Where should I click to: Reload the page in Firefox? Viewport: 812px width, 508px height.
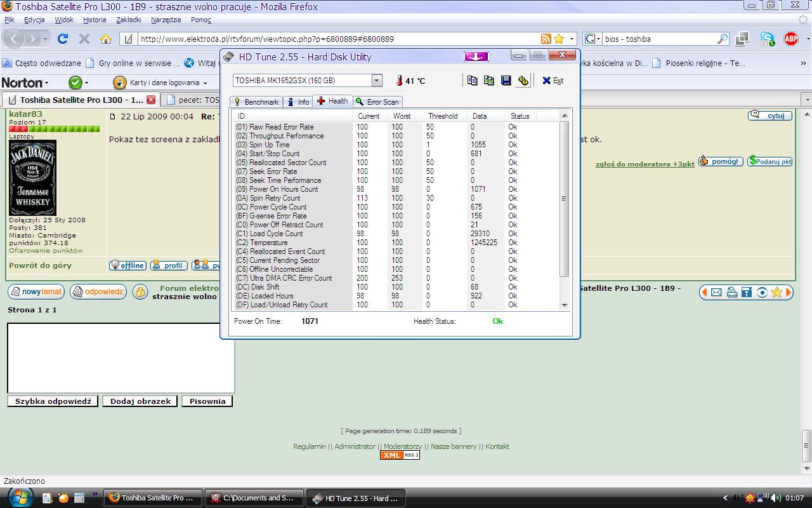pos(63,39)
